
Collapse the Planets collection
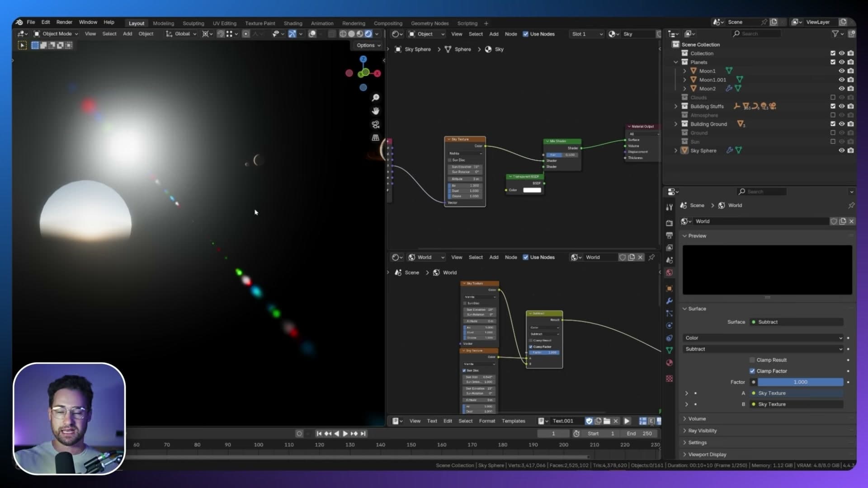pos(676,62)
